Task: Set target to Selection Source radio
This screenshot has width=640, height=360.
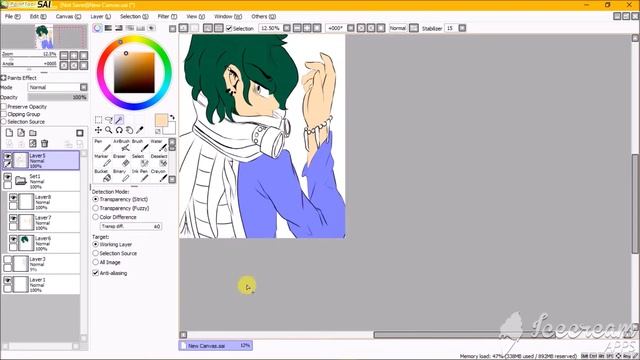Action: coord(96,253)
